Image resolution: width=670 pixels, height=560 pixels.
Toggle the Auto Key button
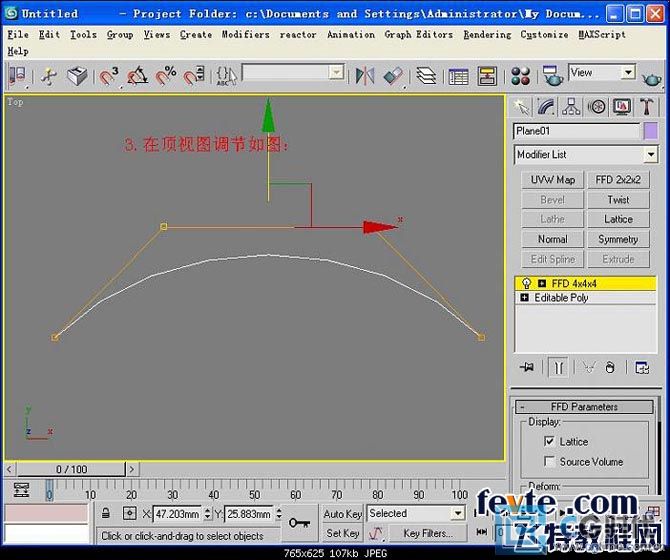coord(343,513)
